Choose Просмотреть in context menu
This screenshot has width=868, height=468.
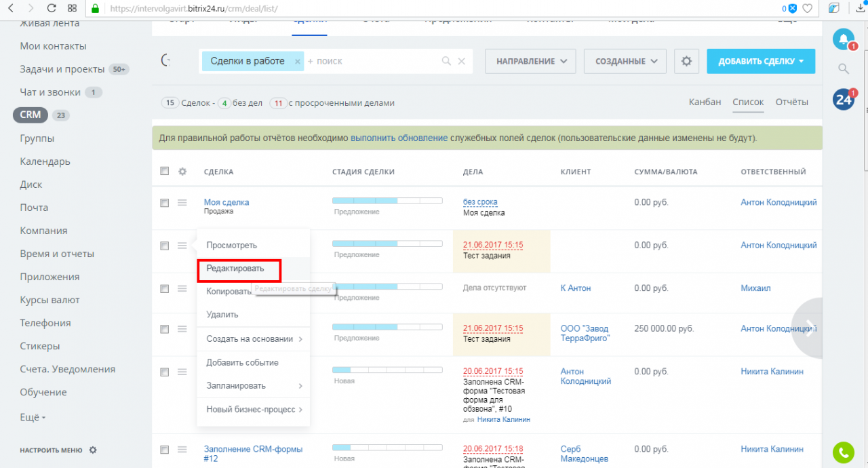[x=232, y=245]
